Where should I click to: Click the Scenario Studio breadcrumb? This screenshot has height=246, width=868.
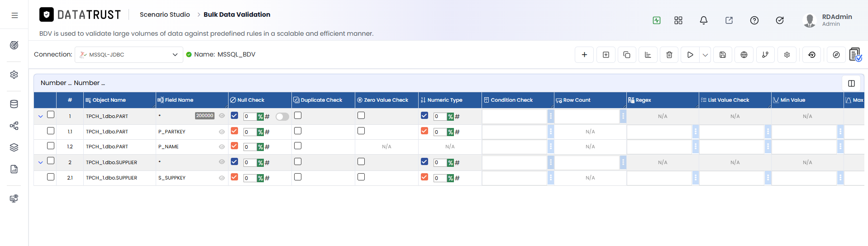(x=165, y=14)
